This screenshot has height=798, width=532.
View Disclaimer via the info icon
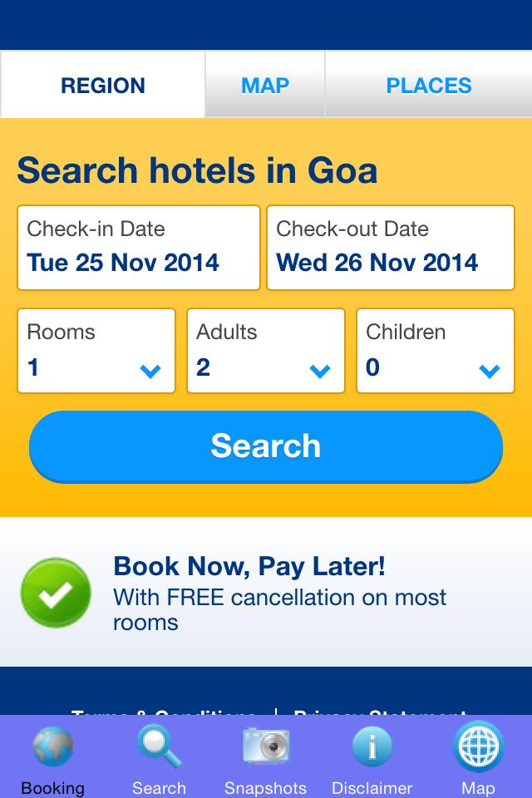pyautogui.click(x=372, y=746)
